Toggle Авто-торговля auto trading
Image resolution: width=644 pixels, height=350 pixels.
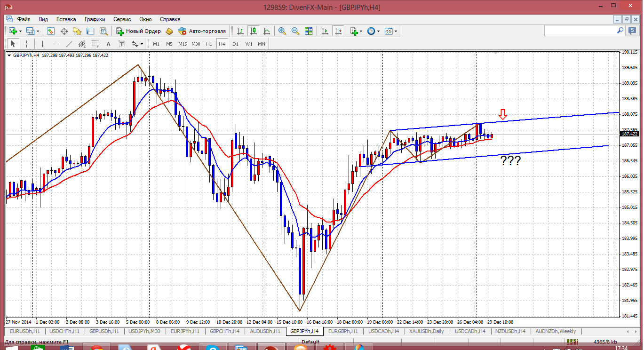202,31
